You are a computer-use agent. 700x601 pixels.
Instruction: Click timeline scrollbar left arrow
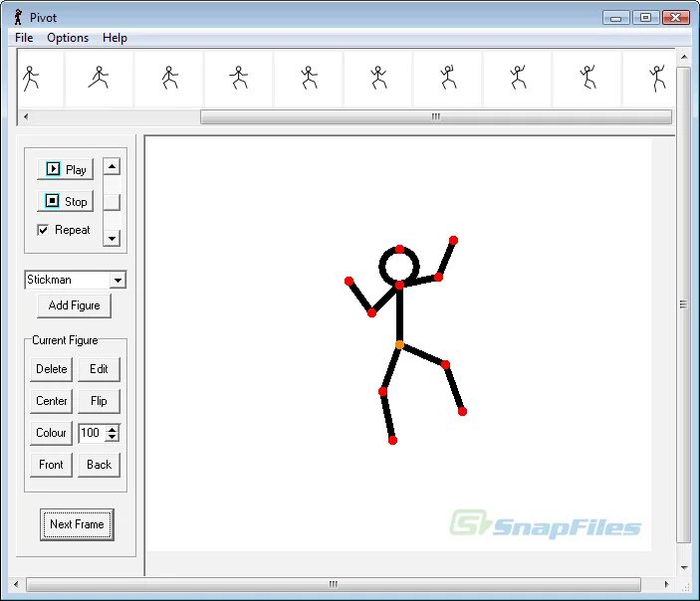pyautogui.click(x=26, y=116)
